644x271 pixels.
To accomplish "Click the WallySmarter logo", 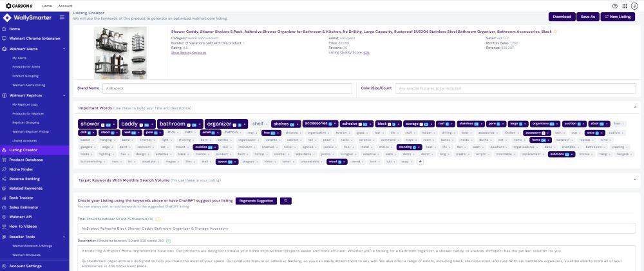I will point(28,17).
